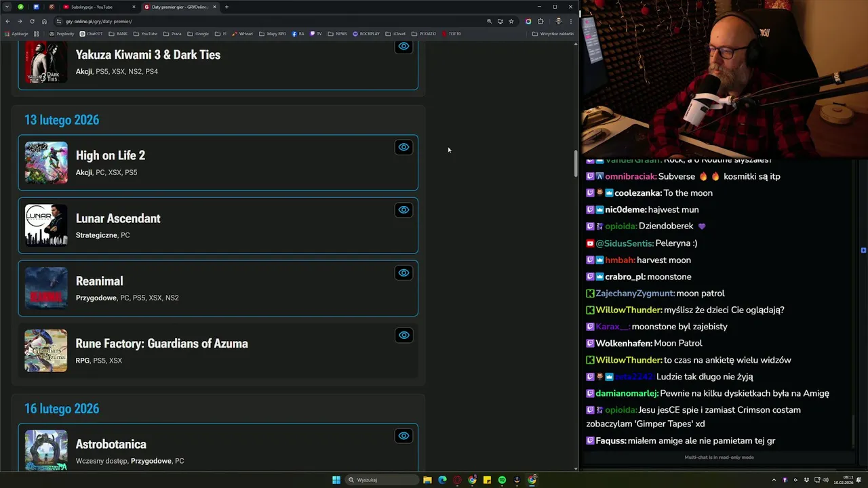Open Rune Factory Guardians of Azuma title
The height and width of the screenshot is (488, 868).
[161, 344]
